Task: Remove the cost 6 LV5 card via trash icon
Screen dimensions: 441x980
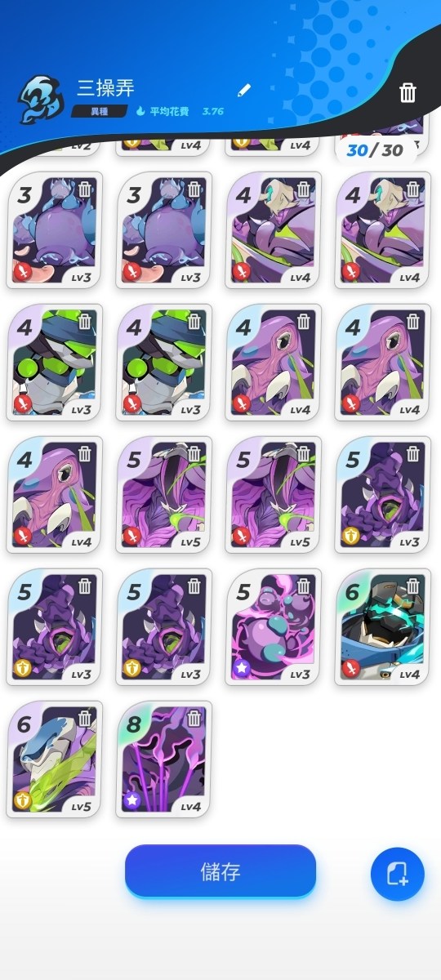Action: click(85, 718)
